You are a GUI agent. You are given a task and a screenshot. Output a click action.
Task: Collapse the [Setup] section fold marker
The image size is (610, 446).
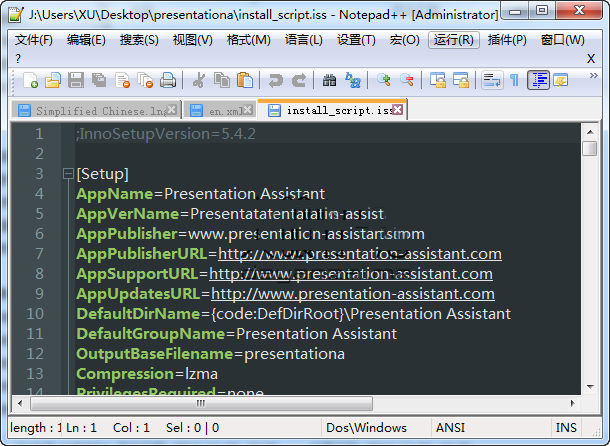tap(68, 174)
